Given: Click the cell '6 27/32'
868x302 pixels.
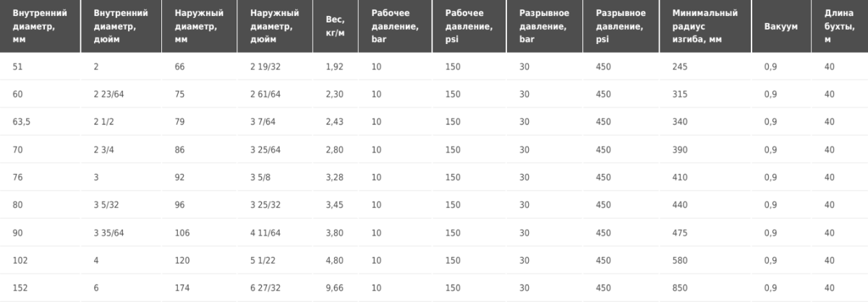Looking at the screenshot, I should [265, 288].
